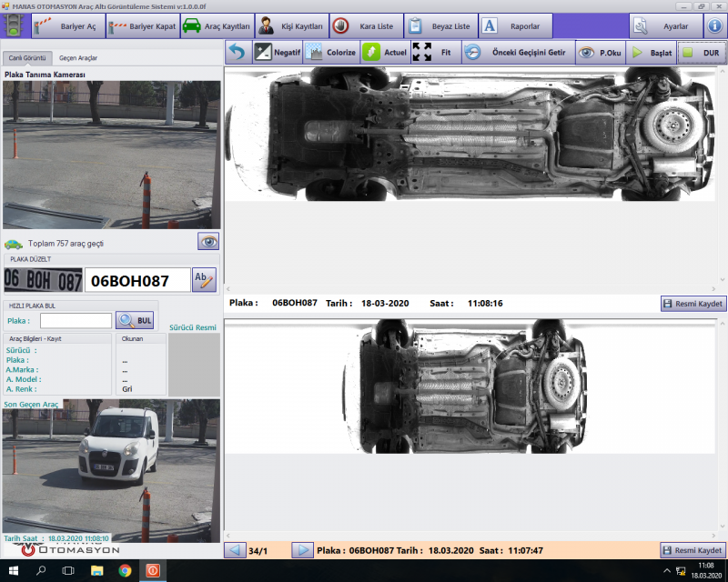This screenshot has height=582, width=728.
Task: Click the cropped license plate thumbnail
Action: (43, 280)
